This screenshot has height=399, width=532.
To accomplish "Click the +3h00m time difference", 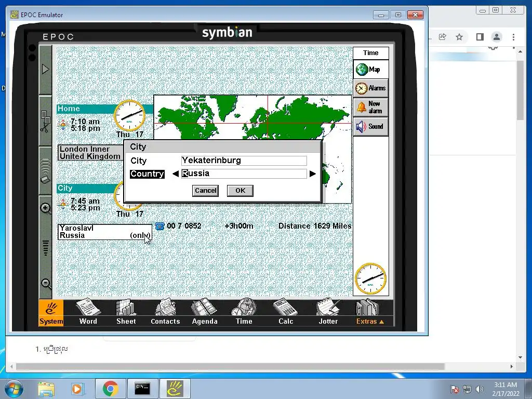I will (x=239, y=226).
